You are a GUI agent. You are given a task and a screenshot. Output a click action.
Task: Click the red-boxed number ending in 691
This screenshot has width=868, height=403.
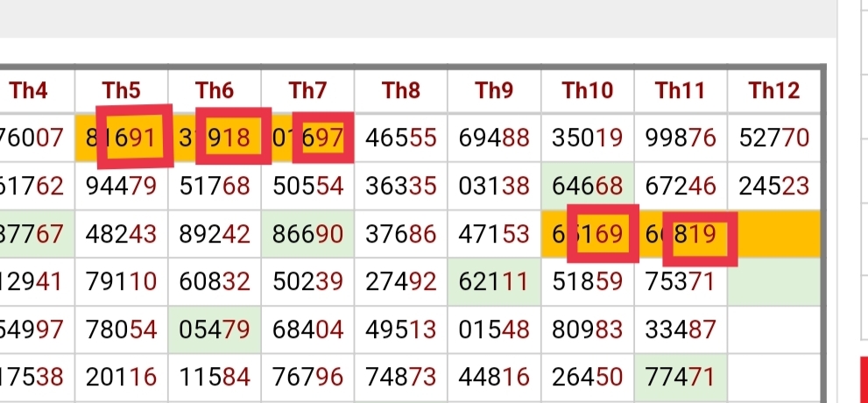[135, 136]
